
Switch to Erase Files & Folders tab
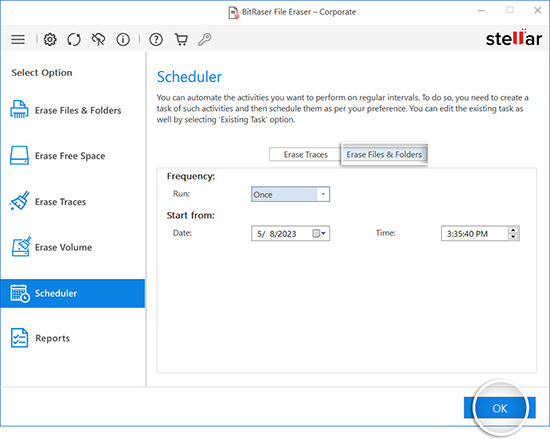[384, 154]
